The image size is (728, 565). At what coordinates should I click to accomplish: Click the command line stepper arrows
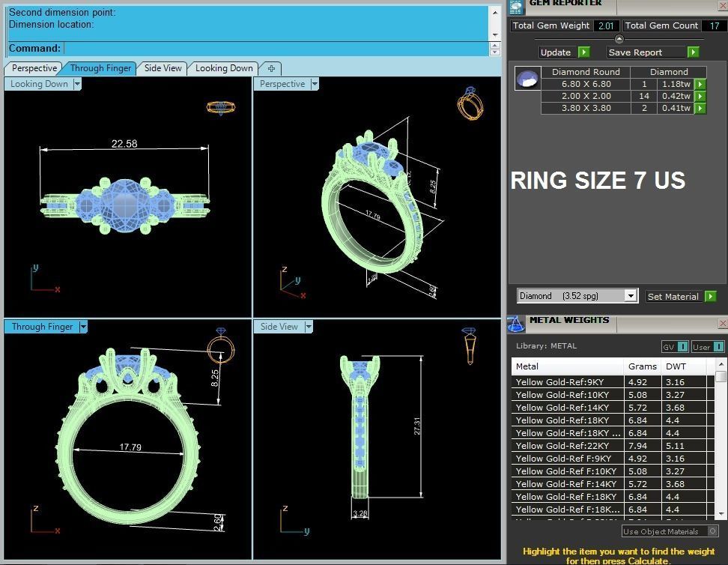click(495, 48)
